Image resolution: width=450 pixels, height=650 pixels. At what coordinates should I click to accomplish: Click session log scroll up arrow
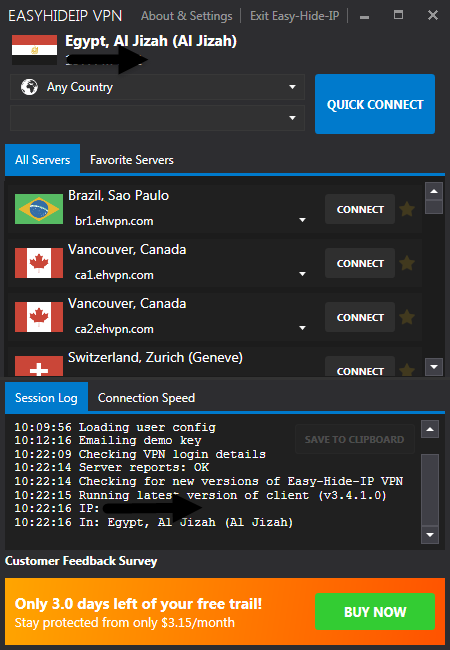(430, 429)
